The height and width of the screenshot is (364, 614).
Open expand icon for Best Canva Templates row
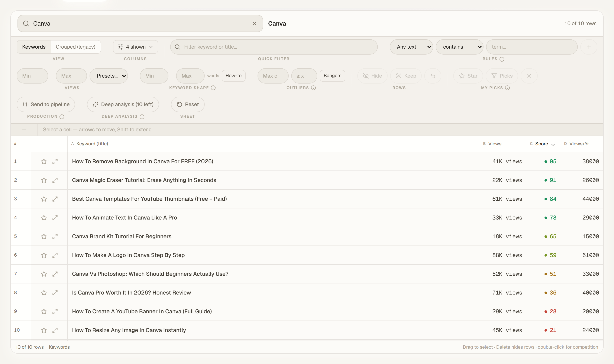pos(55,199)
